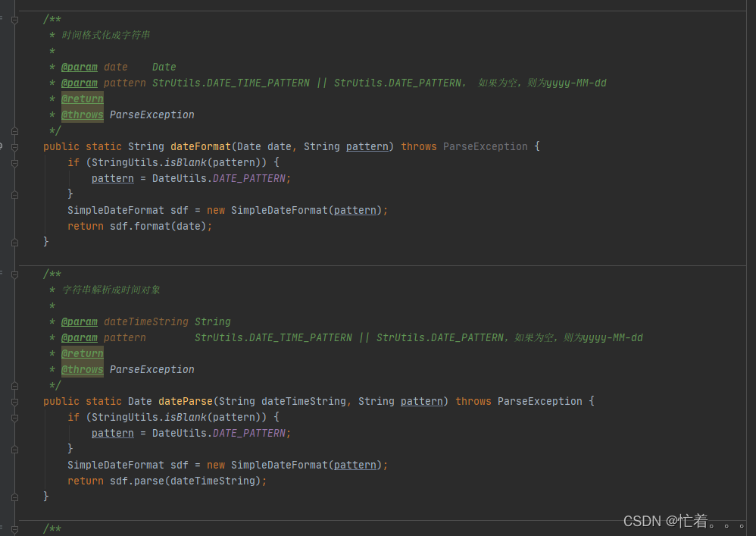Click fold end marker at dateFormat's closing brace

15,243
